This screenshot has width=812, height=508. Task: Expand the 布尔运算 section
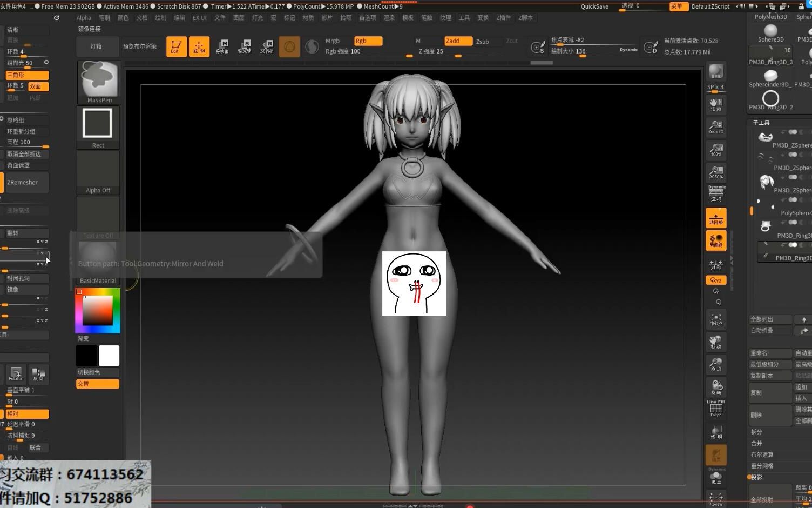point(762,454)
